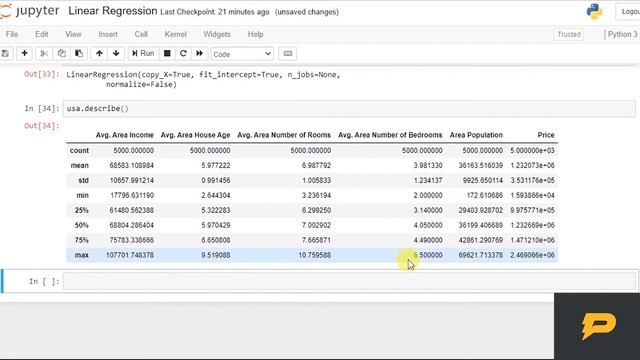The width and height of the screenshot is (640, 360).
Task: Open the Widgets menu
Action: [x=217, y=34]
